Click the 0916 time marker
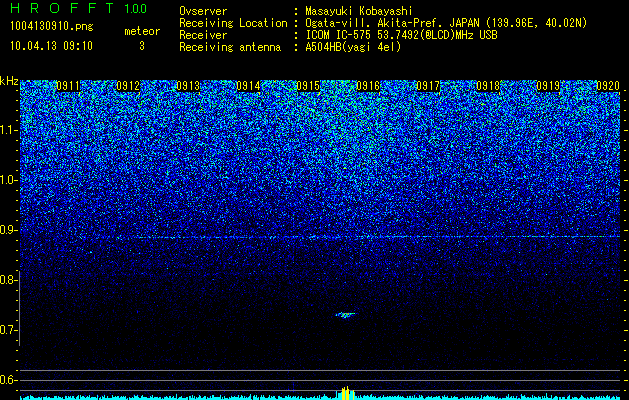 point(368,86)
